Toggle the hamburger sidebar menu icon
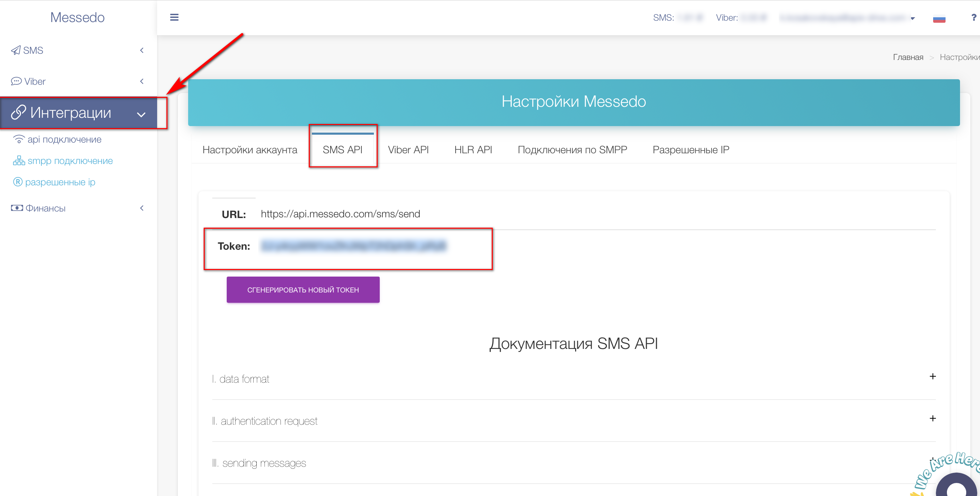 [x=174, y=18]
